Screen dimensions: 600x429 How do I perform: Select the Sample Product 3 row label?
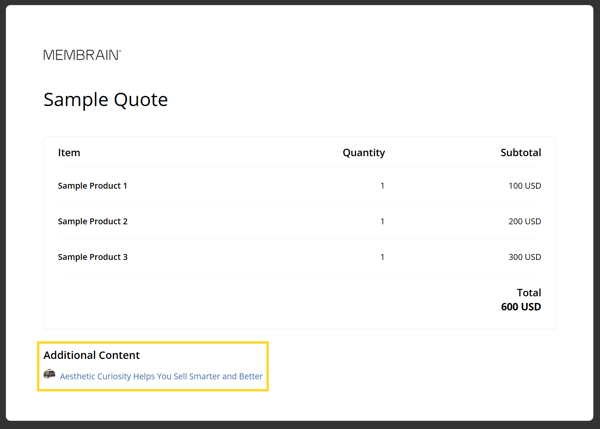point(92,257)
